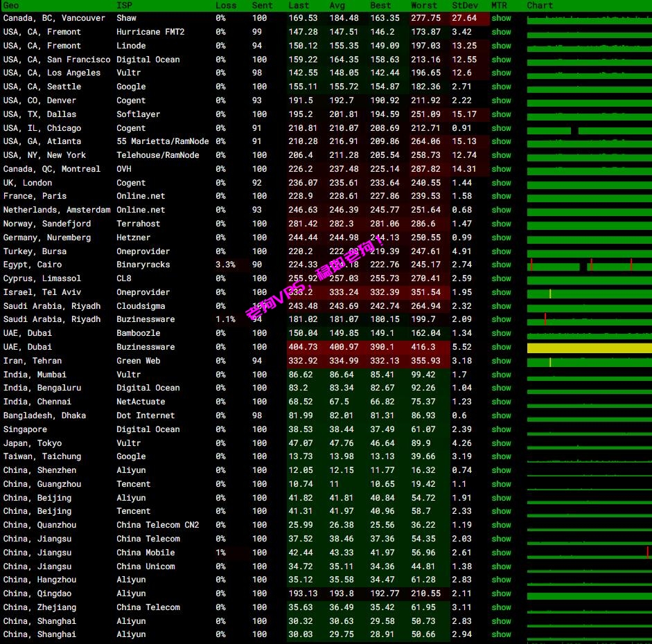Click show for Quanzhou China Telecom CN2

501,525
